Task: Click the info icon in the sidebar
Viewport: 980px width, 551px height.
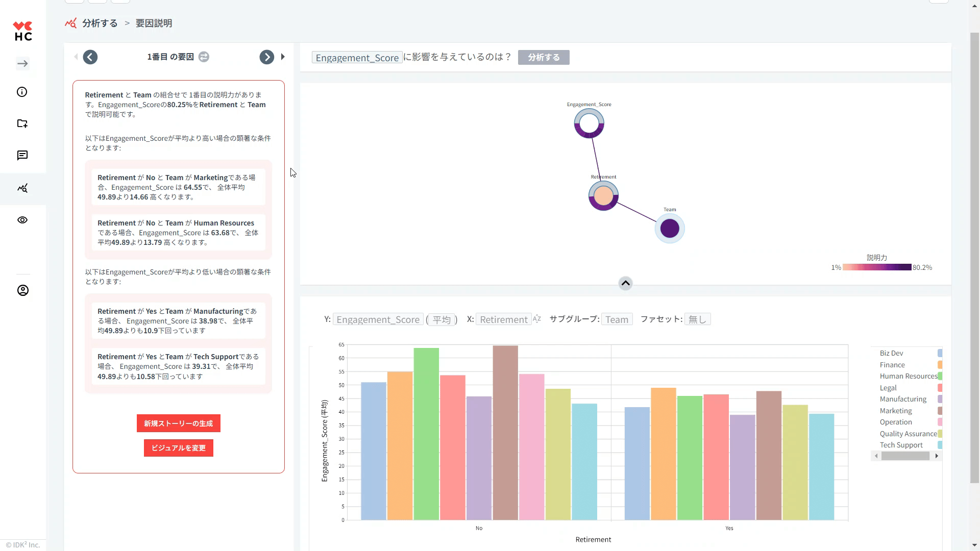Action: (22, 92)
